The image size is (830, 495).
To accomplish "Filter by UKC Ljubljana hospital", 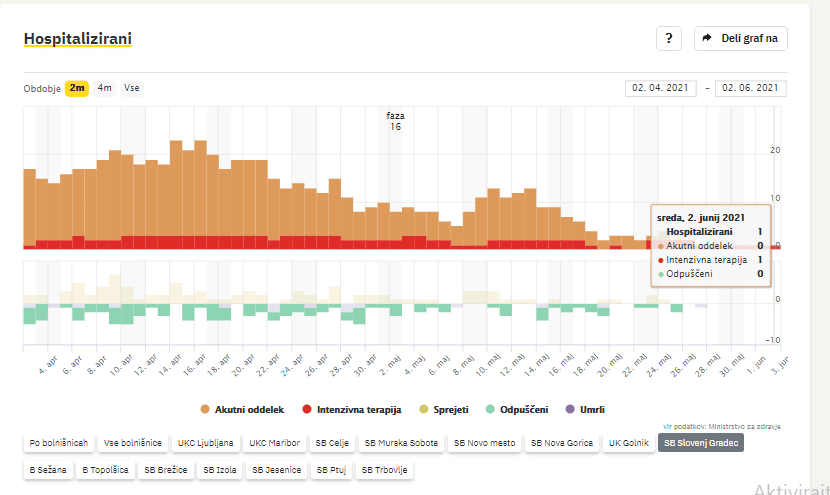I will click(x=205, y=442).
